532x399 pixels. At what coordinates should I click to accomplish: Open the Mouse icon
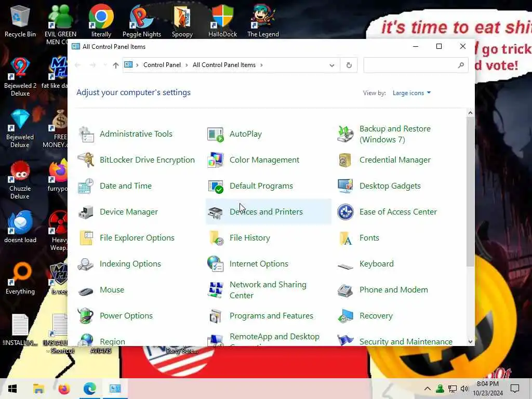pyautogui.click(x=86, y=291)
